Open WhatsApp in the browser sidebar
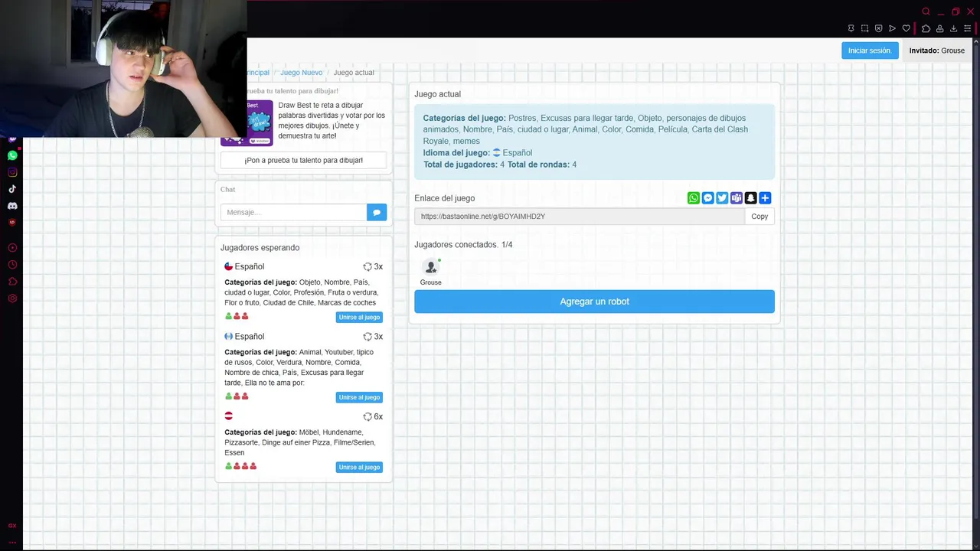980x551 pixels. [x=12, y=155]
